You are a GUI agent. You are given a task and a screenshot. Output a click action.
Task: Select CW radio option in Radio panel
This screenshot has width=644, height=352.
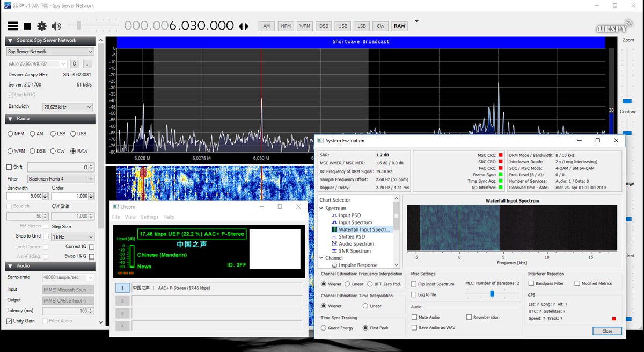58,151
